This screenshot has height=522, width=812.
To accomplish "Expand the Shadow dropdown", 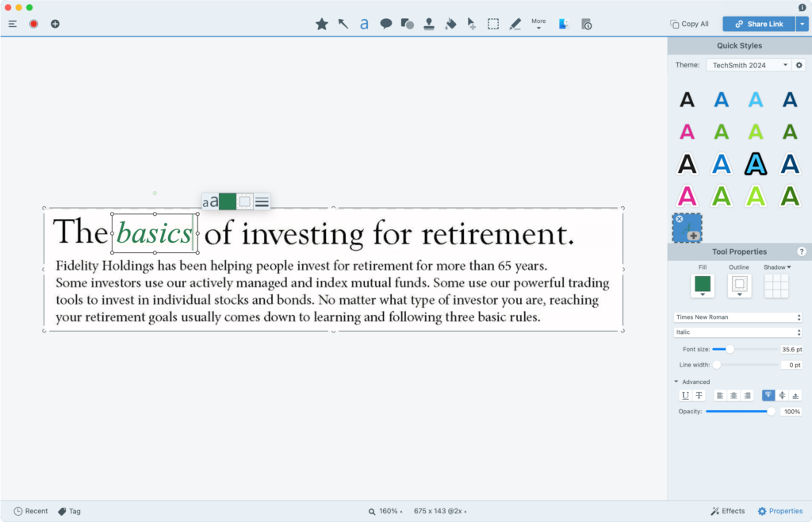I will coord(777,267).
